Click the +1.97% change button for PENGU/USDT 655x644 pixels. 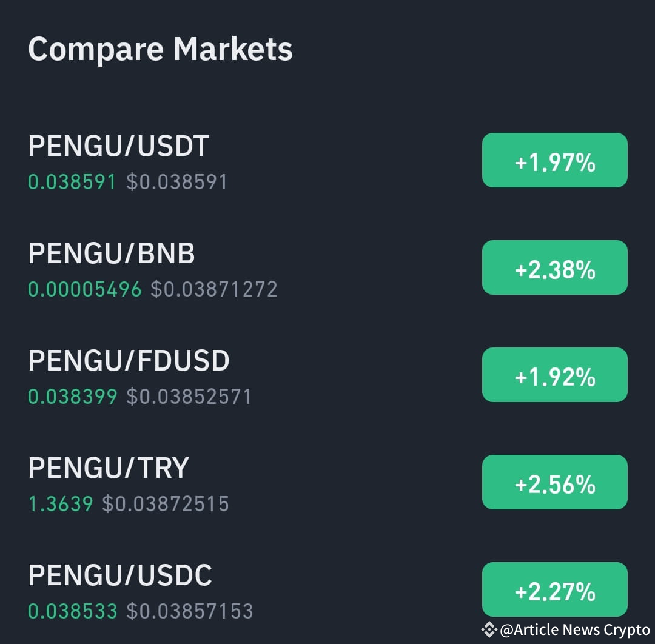554,160
